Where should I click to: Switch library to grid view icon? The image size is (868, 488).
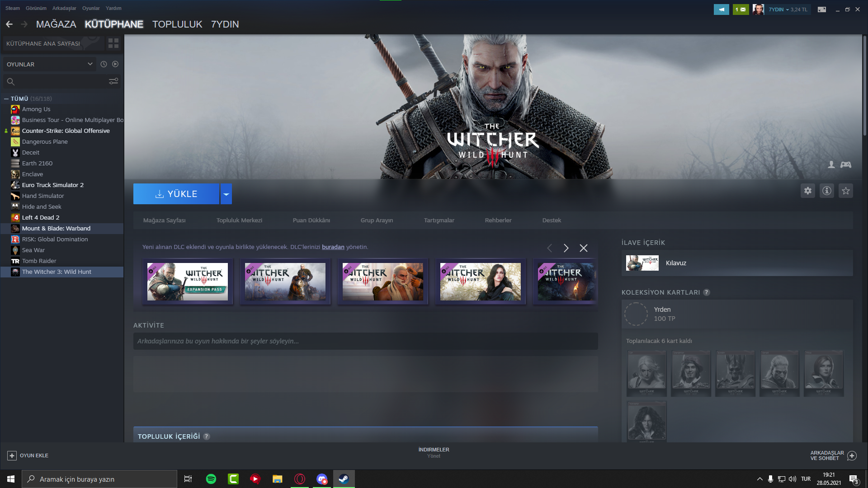click(x=113, y=43)
